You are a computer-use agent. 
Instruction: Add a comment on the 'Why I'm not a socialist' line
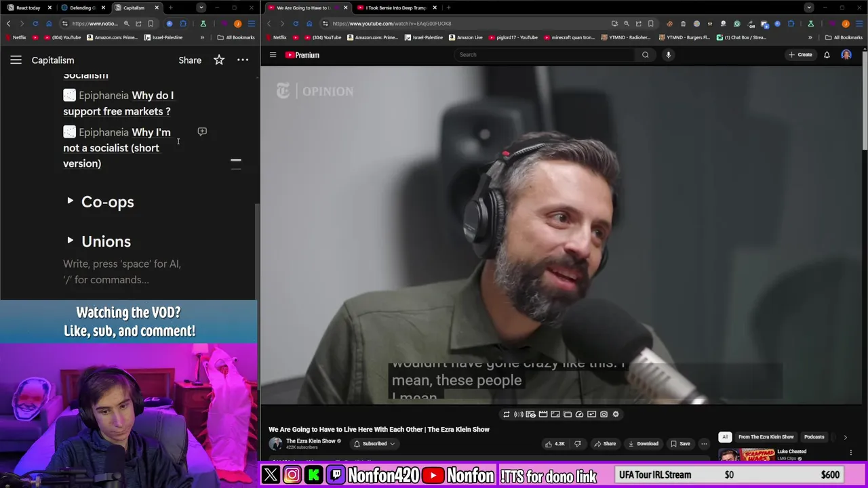coord(202,131)
